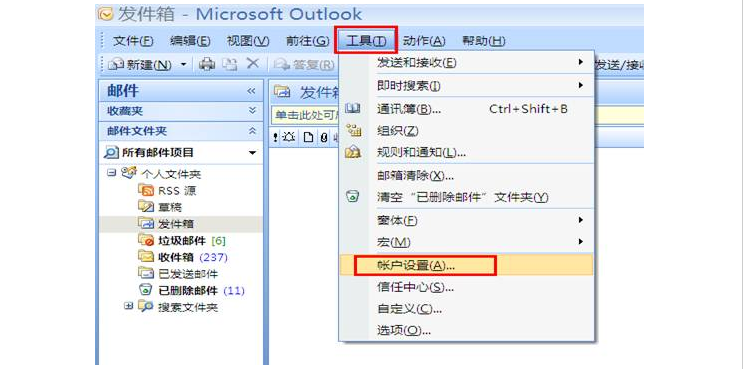The image size is (744, 369).
Task: Select 组织(Z) menu entry
Action: (x=466, y=130)
